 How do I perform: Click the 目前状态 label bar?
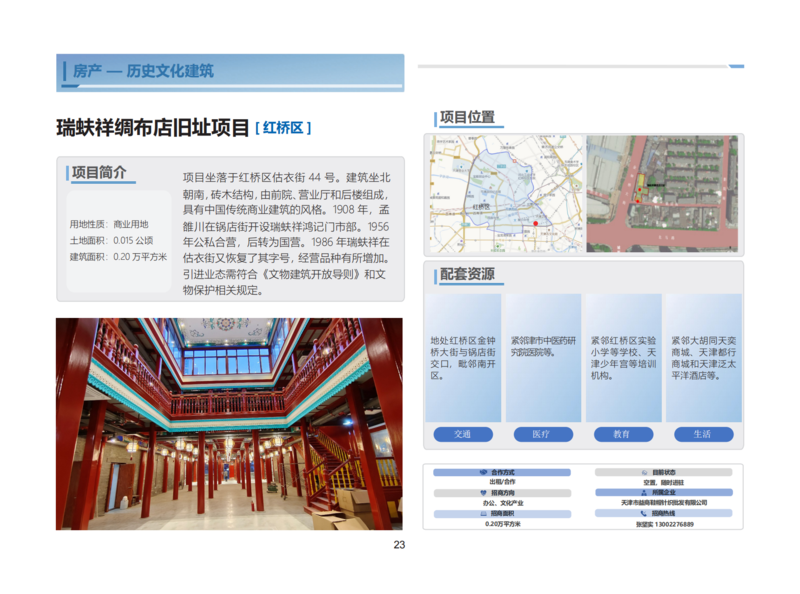click(663, 473)
